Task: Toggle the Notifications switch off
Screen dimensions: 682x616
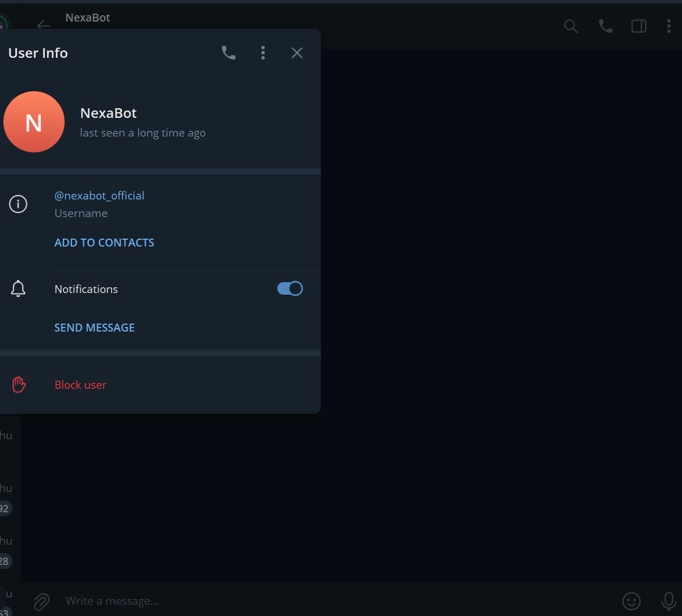Action: pyautogui.click(x=290, y=288)
